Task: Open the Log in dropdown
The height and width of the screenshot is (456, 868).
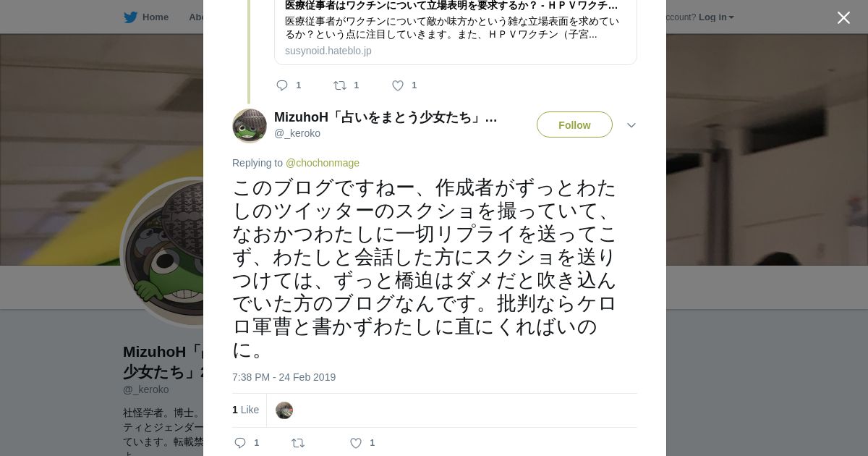Action: [x=715, y=17]
